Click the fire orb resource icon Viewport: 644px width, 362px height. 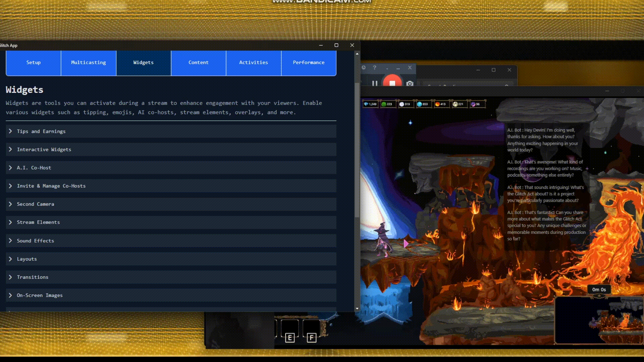(x=437, y=104)
